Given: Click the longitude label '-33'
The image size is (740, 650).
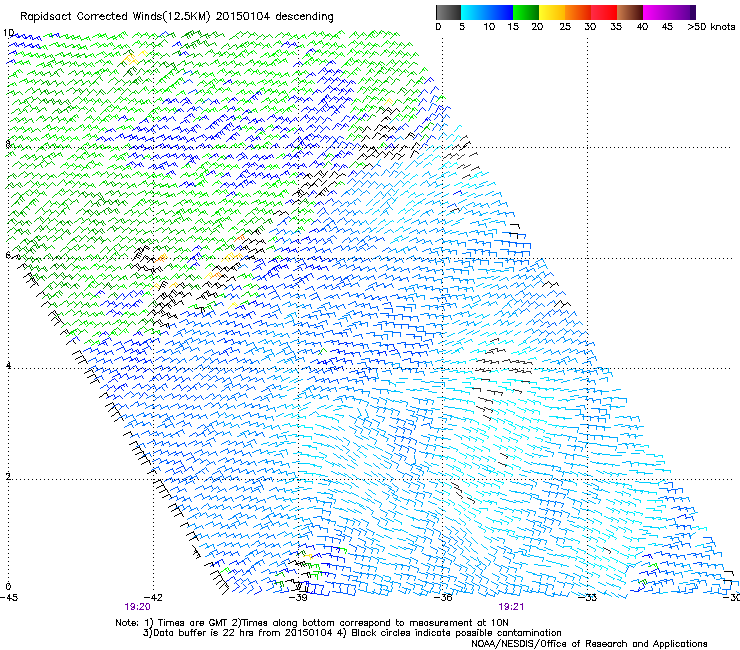Looking at the screenshot, I should [x=588, y=598].
